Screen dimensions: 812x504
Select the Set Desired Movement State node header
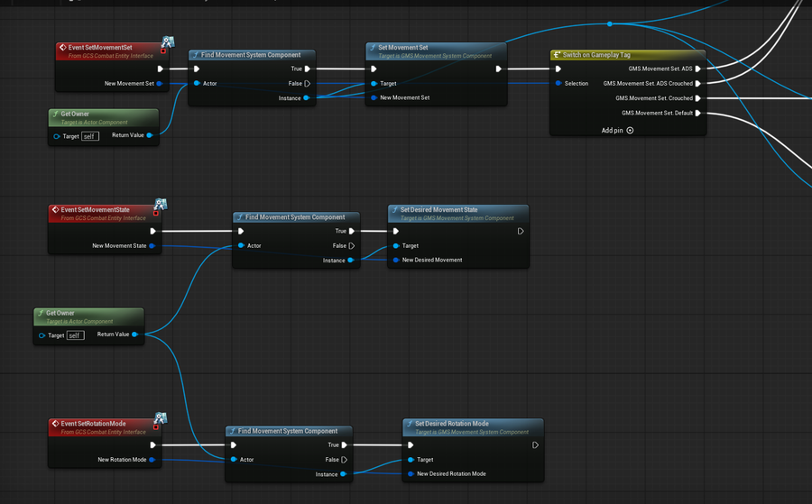click(x=458, y=213)
